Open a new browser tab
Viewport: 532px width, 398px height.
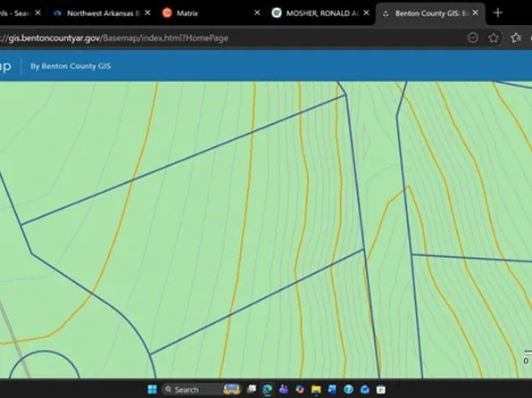498,12
